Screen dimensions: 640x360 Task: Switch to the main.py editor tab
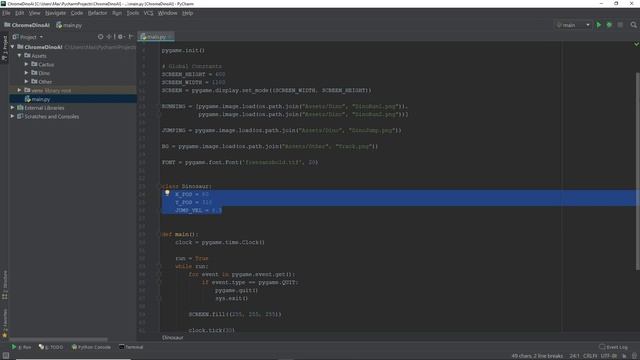coord(156,37)
